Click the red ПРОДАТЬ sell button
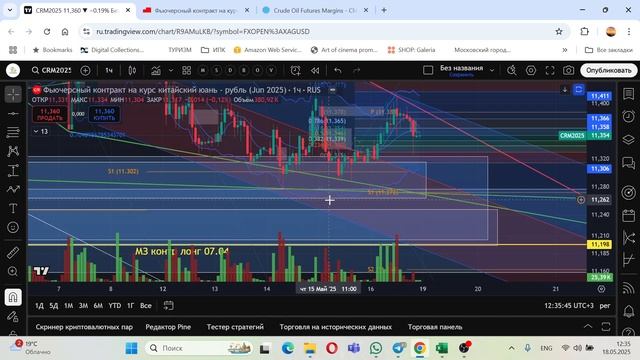Screen dimensions: 640x360 [50, 114]
